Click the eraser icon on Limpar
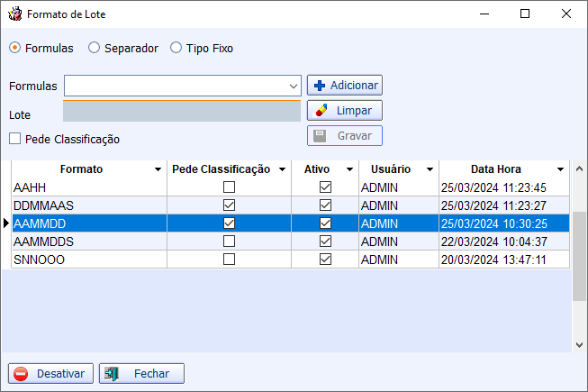588x392 pixels. point(321,111)
